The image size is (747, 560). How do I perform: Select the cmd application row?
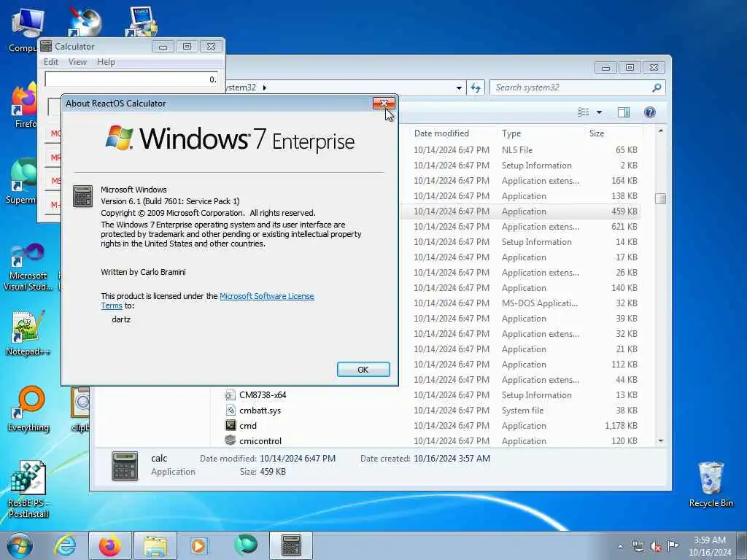[431, 426]
